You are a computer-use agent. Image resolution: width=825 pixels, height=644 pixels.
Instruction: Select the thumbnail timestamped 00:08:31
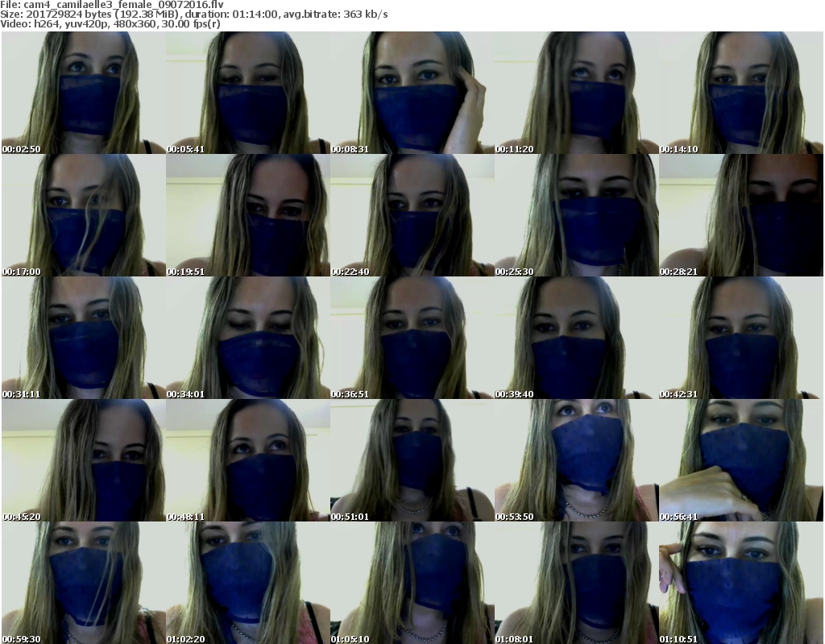point(412,93)
